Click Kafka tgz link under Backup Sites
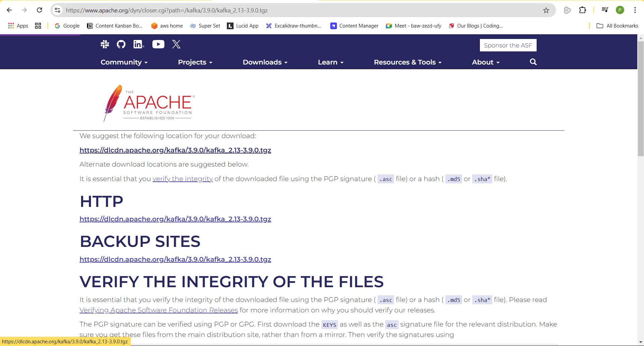Viewport: 644px width, 346px height. coord(175,259)
